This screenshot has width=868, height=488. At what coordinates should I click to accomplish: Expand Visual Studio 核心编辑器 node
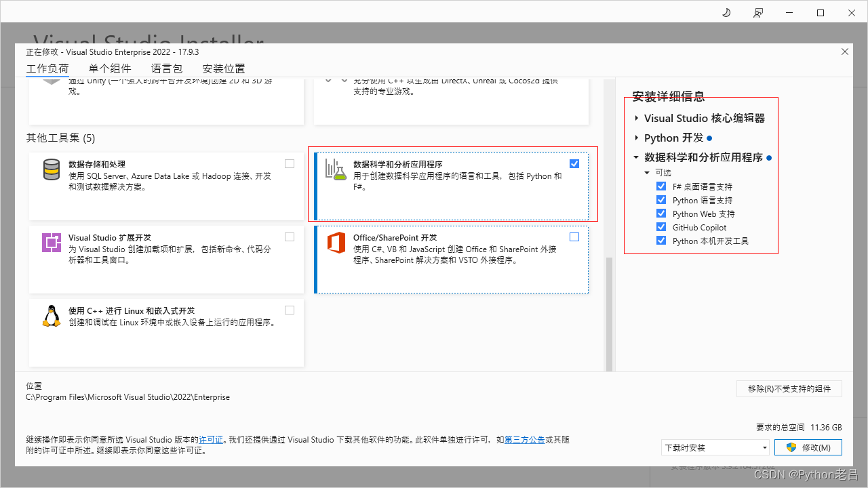click(637, 118)
